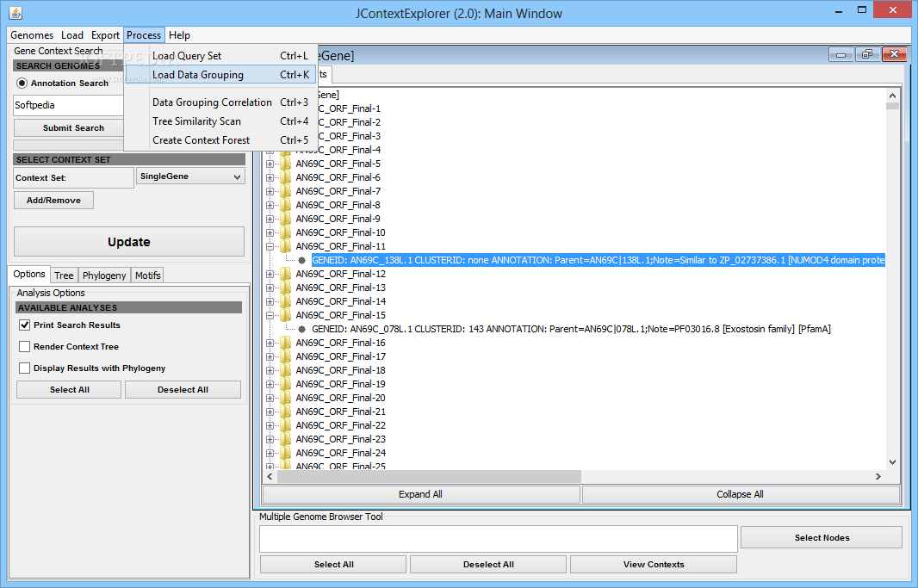The image size is (918, 588).
Task: Minimize the inner SingleGene results frame
Action: point(840,54)
